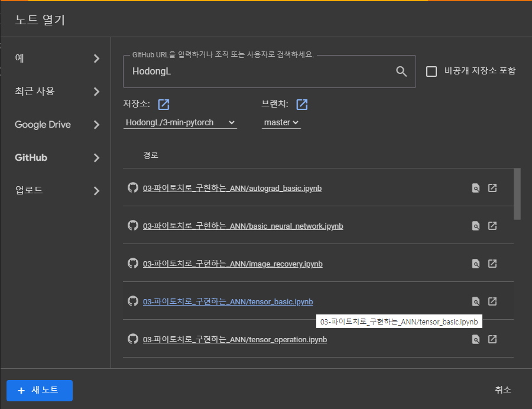Open the master branch dropdown
This screenshot has height=409, width=532.
tap(281, 122)
